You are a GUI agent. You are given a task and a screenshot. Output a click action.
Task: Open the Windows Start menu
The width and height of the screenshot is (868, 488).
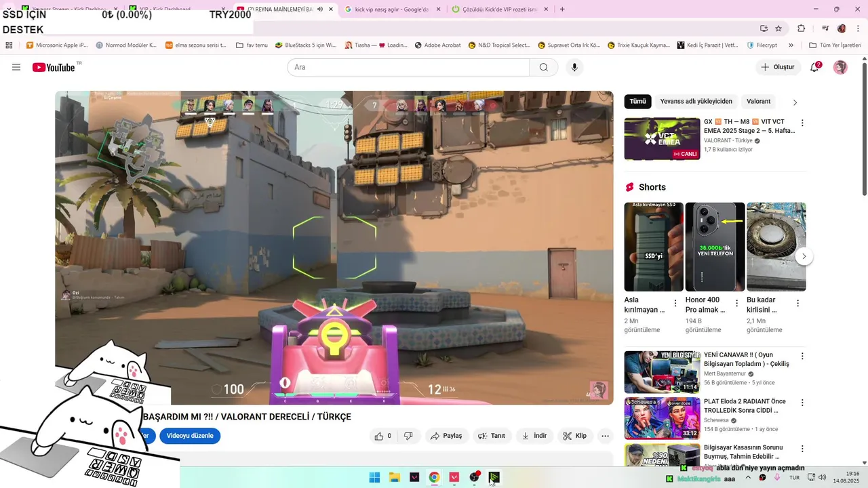[374, 477]
